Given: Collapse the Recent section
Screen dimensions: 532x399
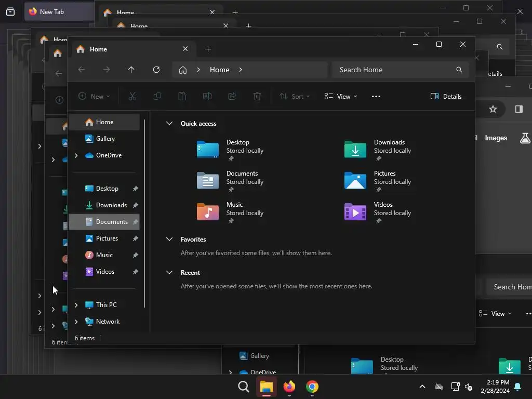Looking at the screenshot, I should (169, 272).
